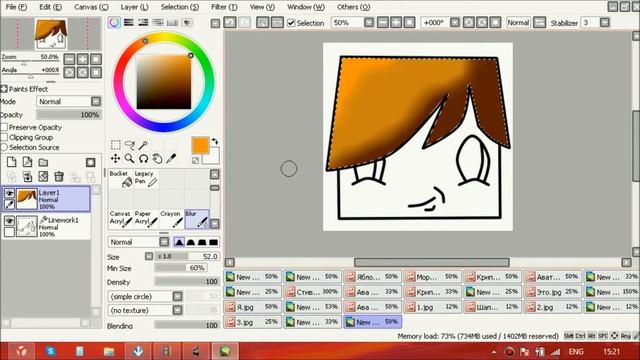Screen dimensions: 640x360
Task: Select the Lasso tool
Action: pos(129,145)
